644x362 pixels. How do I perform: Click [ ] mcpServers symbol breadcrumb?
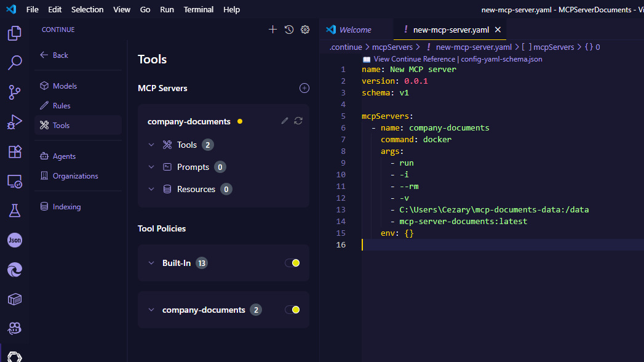point(548,47)
